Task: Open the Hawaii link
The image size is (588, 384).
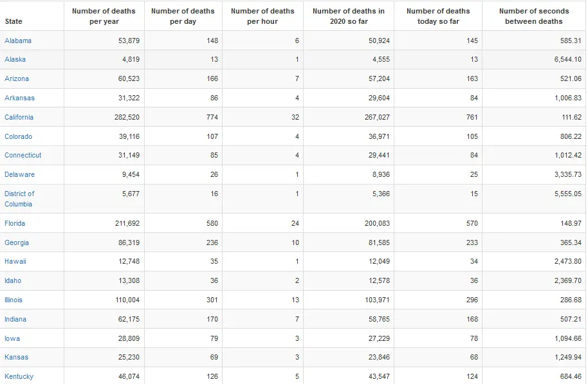Action: 15,261
